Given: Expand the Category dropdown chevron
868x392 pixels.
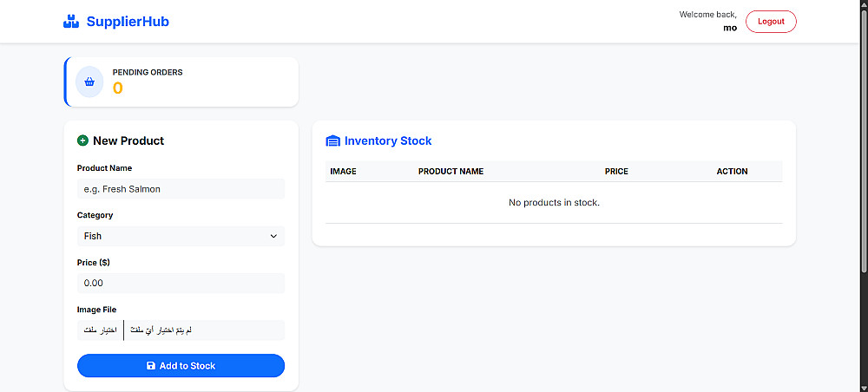Looking at the screenshot, I should [x=273, y=236].
